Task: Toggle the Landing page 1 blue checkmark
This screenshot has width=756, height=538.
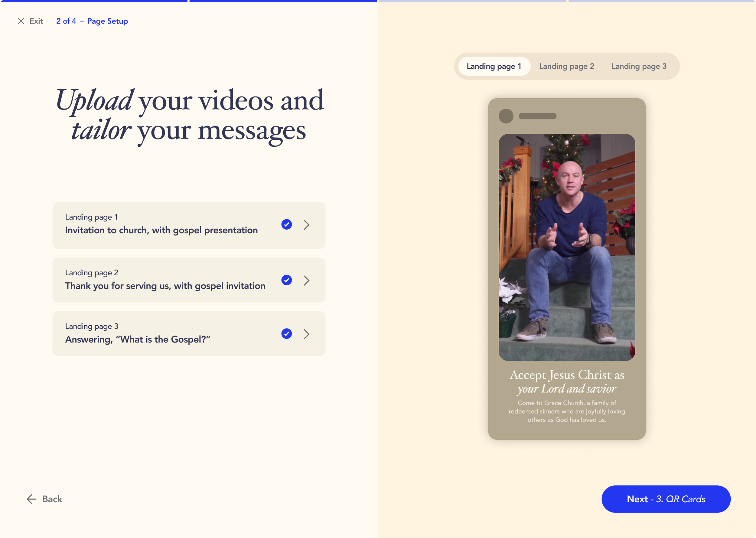Action: point(286,225)
